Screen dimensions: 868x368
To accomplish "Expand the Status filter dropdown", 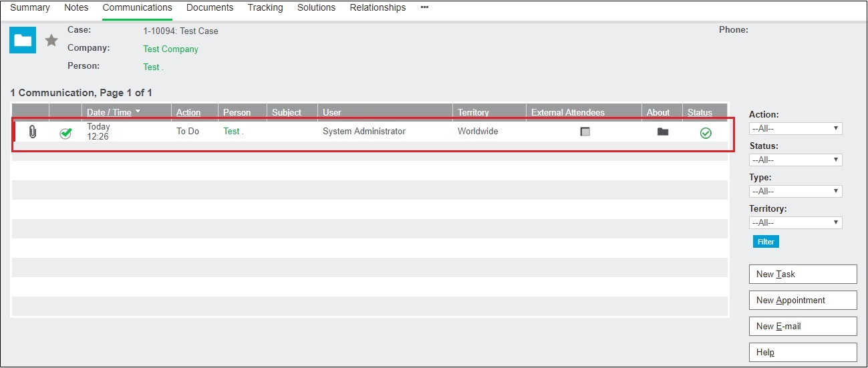I will [x=795, y=160].
